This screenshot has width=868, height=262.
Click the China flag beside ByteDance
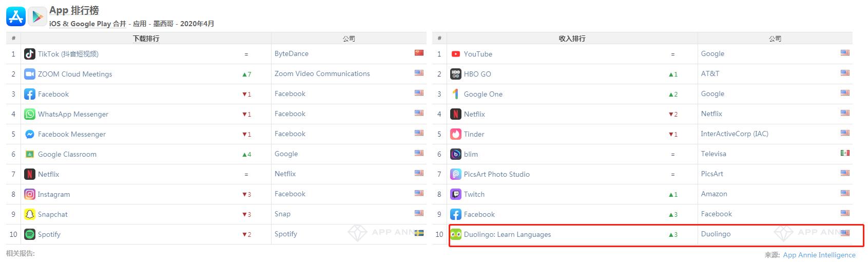point(419,52)
